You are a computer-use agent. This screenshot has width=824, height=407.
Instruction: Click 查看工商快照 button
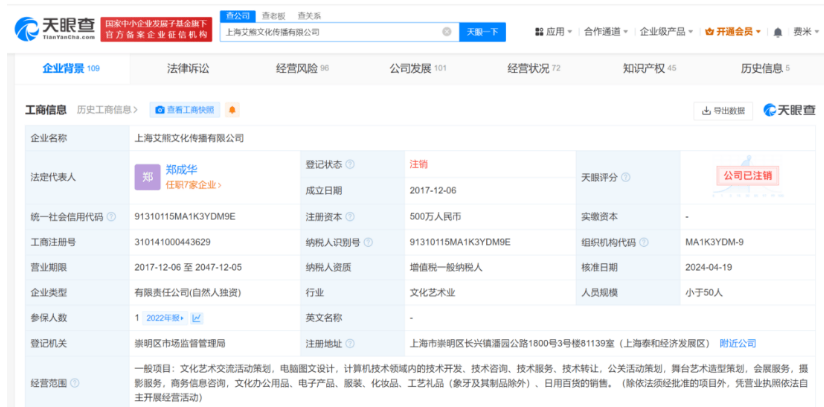coord(185,110)
